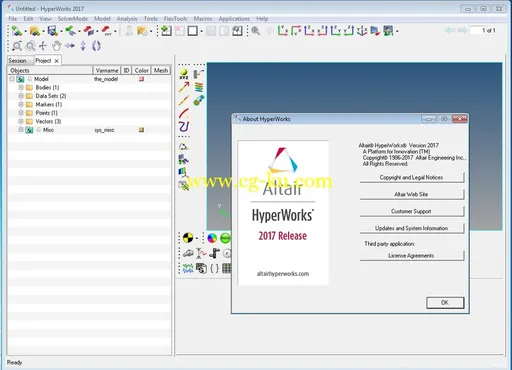Select the blue deformable curve U-shaped tool
The width and height of the screenshot is (512, 370).
pyautogui.click(x=184, y=127)
